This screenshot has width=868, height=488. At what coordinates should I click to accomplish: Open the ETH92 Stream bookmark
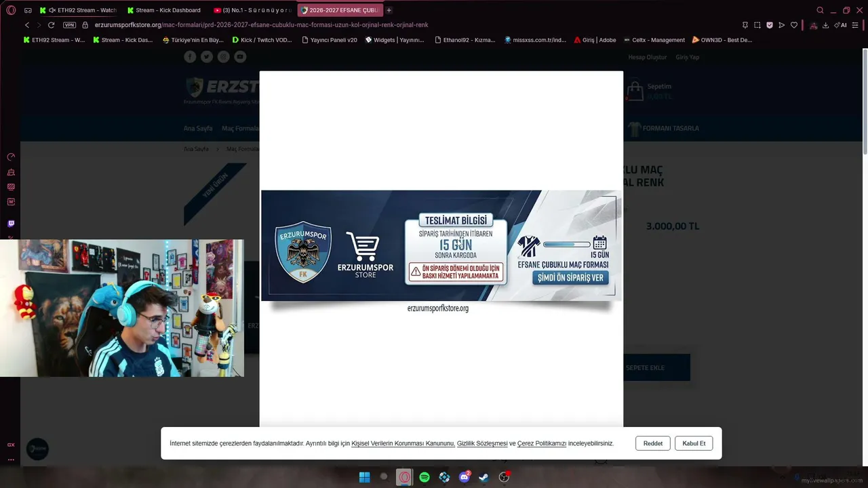pyautogui.click(x=54, y=40)
